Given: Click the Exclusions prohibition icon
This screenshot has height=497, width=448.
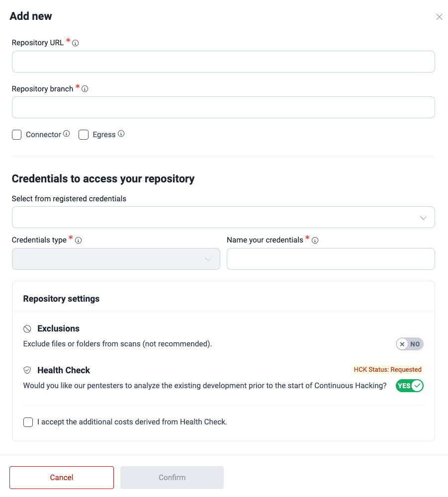Looking at the screenshot, I should (x=26, y=329).
